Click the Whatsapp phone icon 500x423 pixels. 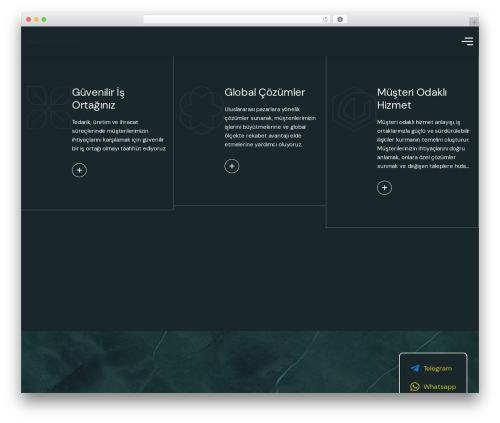[415, 387]
